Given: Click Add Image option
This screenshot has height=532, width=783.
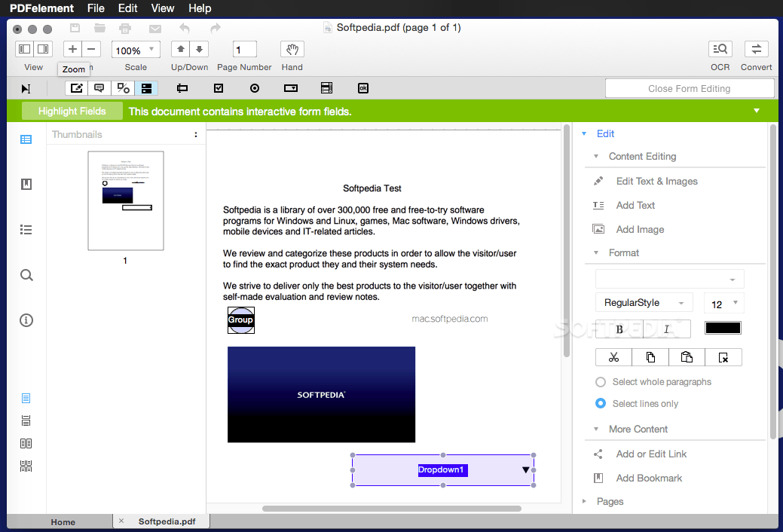Looking at the screenshot, I should [x=640, y=229].
